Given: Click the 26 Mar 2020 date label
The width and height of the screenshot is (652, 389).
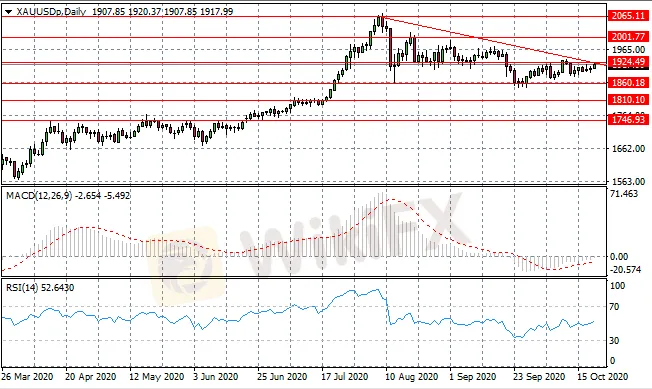Looking at the screenshot, I should click(27, 377).
